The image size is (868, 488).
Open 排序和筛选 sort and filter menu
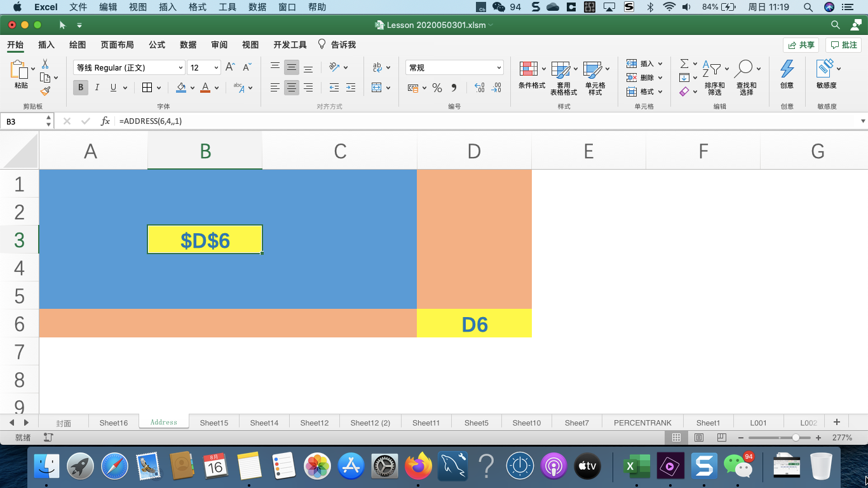click(715, 78)
